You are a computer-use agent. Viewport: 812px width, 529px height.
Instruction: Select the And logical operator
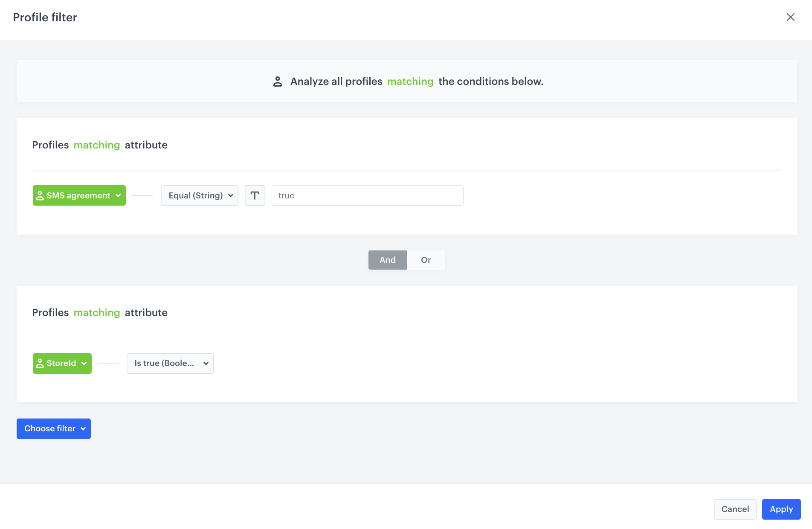[387, 260]
